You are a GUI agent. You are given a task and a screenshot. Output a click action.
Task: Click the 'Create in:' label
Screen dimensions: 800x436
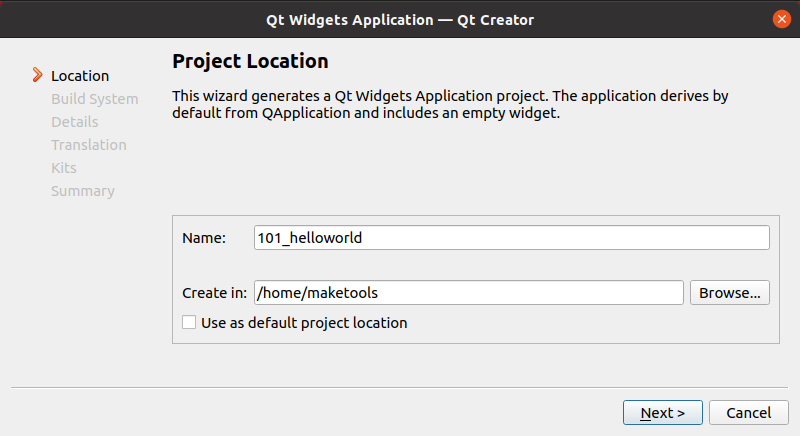pyautogui.click(x=214, y=293)
